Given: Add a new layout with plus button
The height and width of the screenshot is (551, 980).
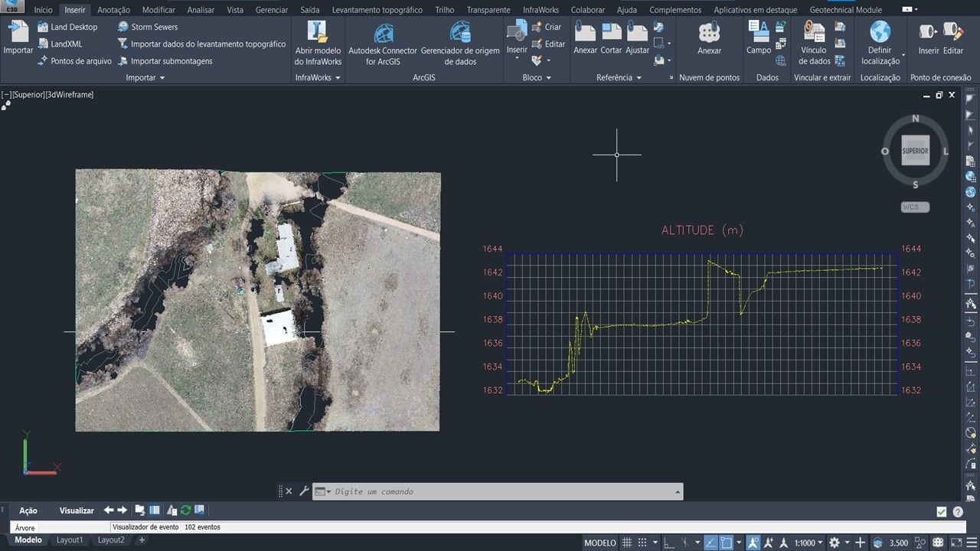Looking at the screenshot, I should pos(142,540).
